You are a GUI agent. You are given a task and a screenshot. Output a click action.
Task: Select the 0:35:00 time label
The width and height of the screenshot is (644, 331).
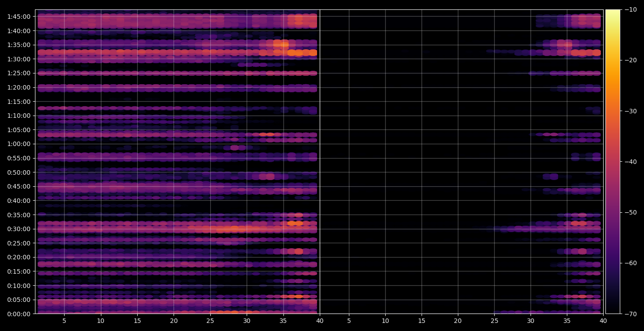click(19, 215)
